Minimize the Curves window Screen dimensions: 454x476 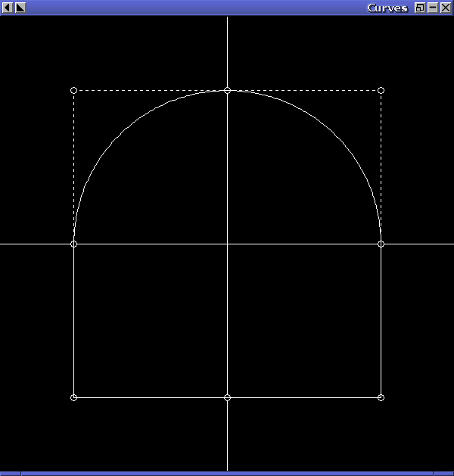433,8
